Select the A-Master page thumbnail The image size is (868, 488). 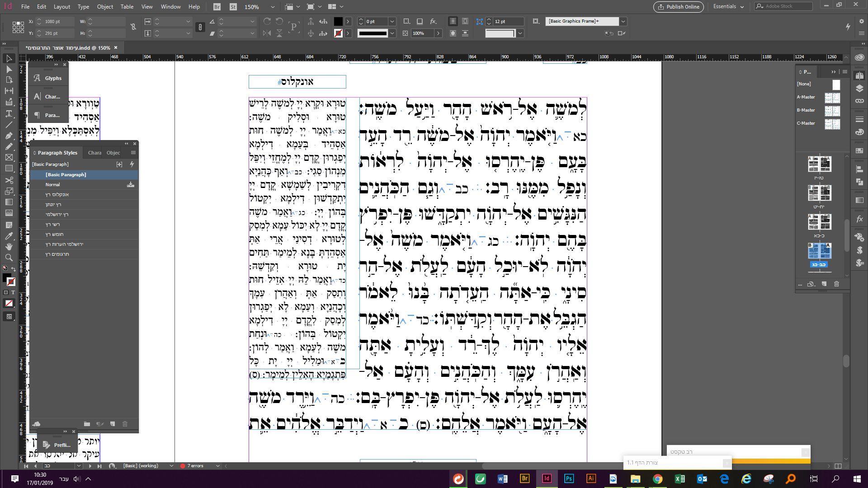832,97
